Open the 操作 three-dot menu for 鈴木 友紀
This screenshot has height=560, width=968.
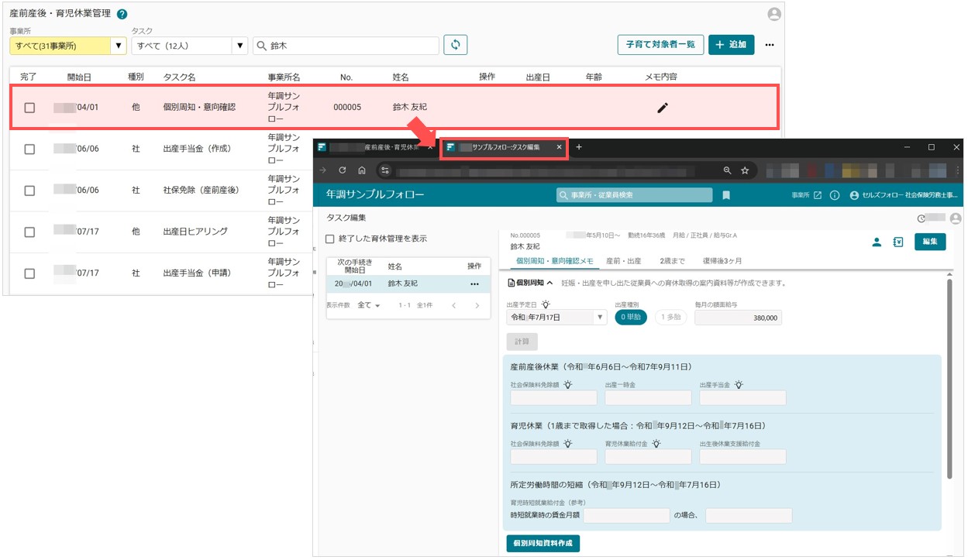pos(474,284)
